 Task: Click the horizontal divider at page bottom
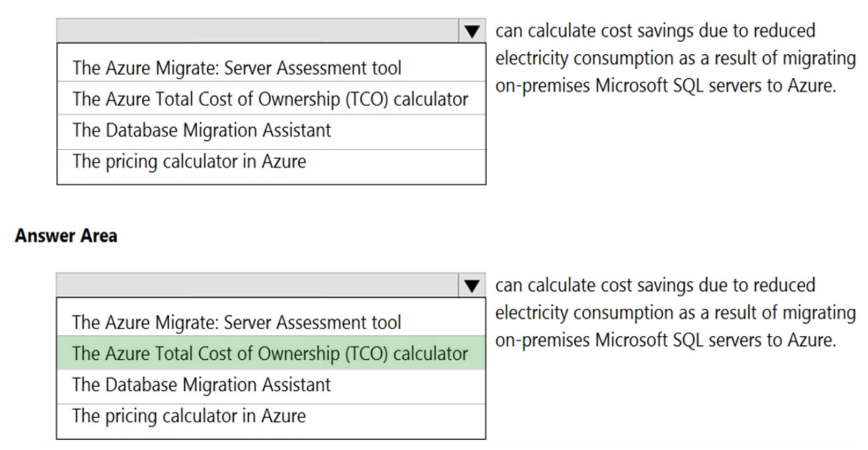click(x=434, y=446)
